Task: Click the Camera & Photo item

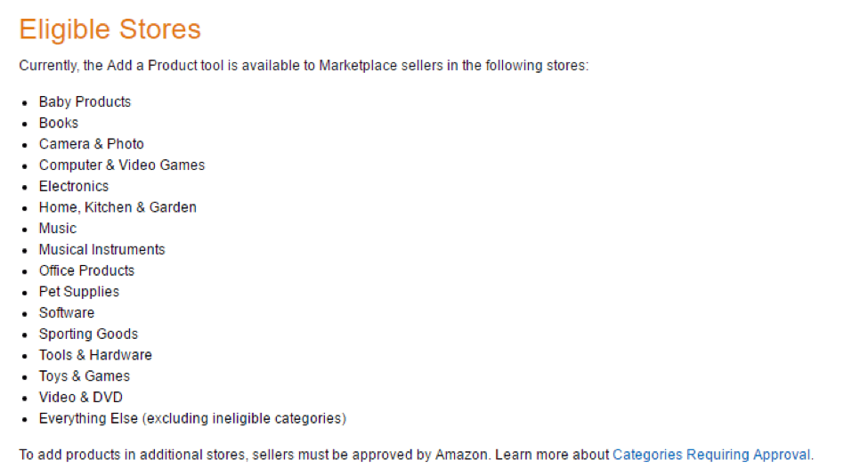Action: (x=91, y=144)
